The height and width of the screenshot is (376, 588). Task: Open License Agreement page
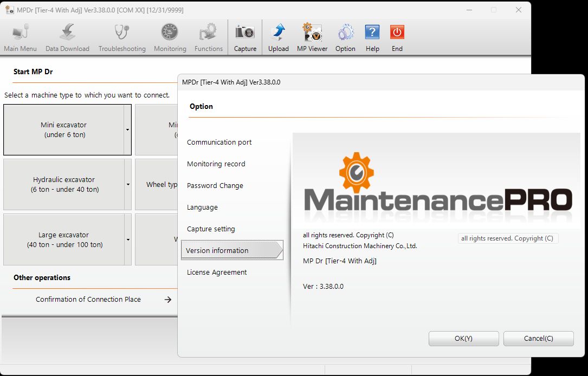(x=217, y=272)
